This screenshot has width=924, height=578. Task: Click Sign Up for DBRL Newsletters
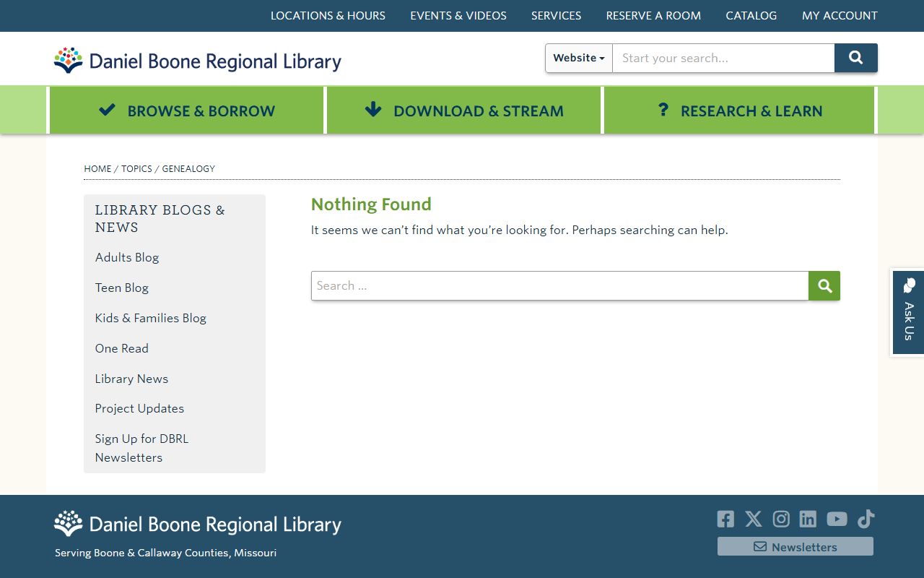tap(141, 448)
